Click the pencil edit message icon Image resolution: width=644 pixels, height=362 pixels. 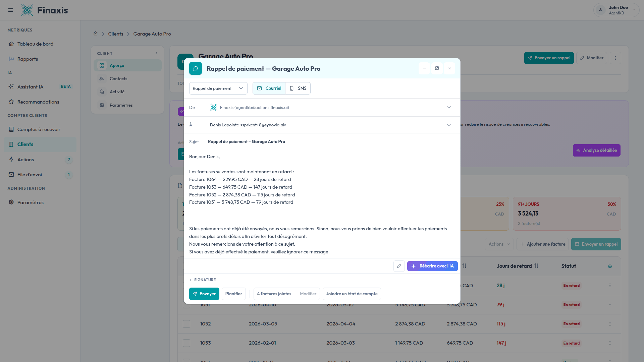[x=399, y=266]
